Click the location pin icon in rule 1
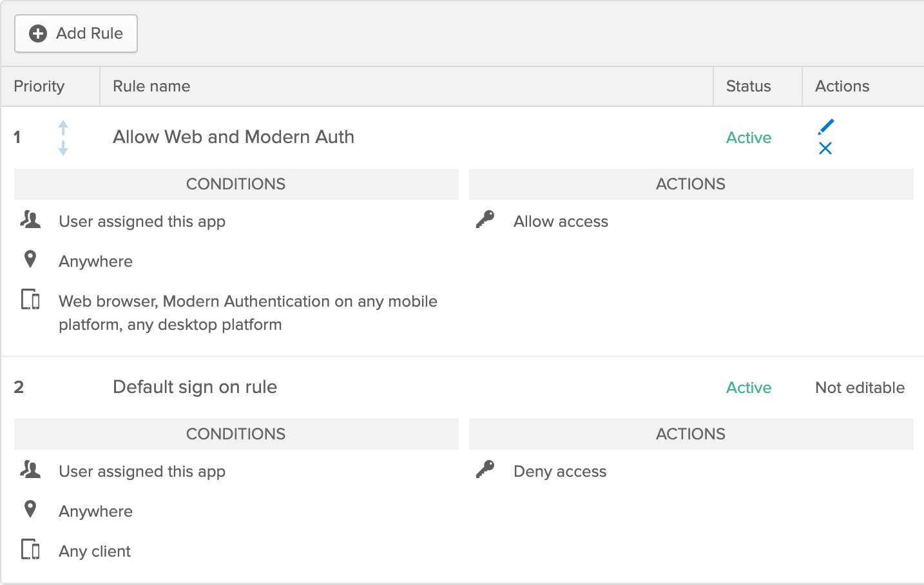This screenshot has width=924, height=585. (x=30, y=260)
